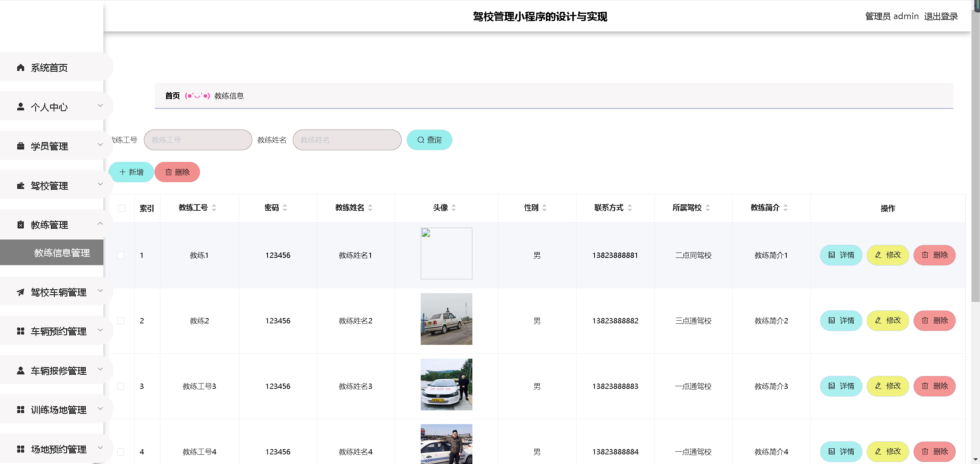Expand the 训练场地管理 menu chevron
The width and height of the screenshot is (980, 464).
tap(100, 408)
